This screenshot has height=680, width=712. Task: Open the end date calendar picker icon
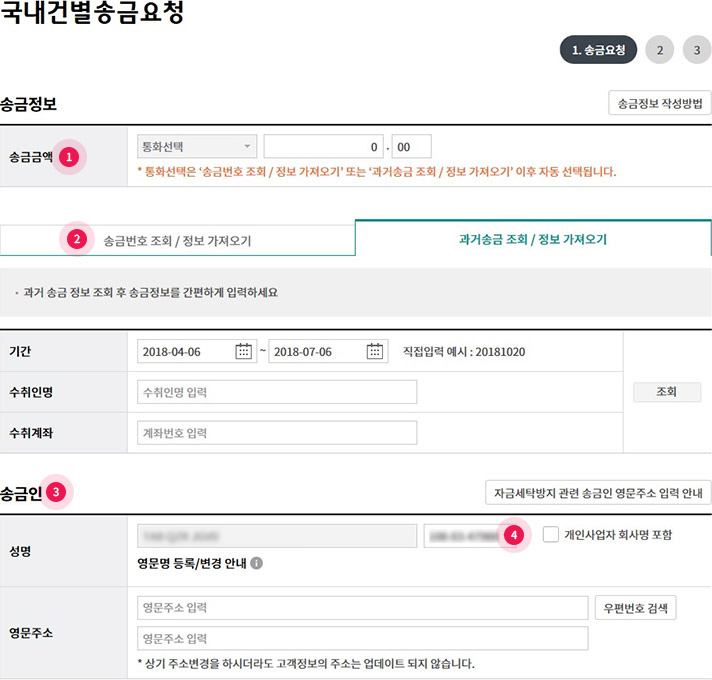click(375, 351)
